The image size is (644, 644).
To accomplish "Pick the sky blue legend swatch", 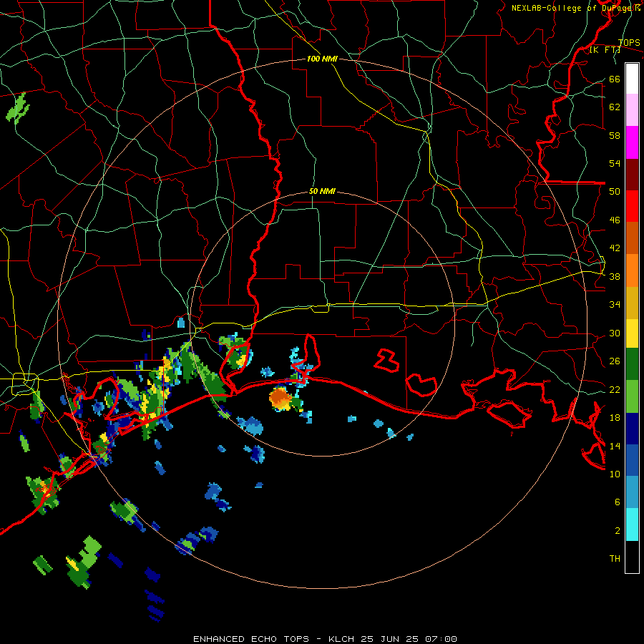I will (632, 492).
